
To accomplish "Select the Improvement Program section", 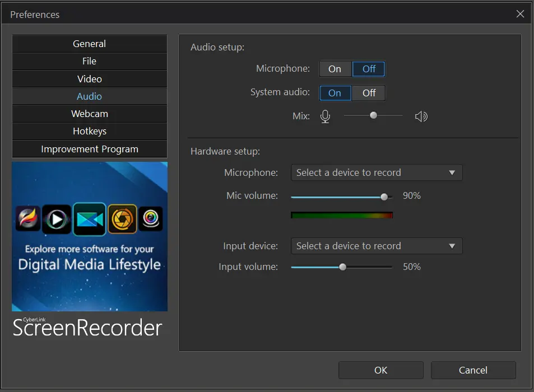I will tap(89, 149).
